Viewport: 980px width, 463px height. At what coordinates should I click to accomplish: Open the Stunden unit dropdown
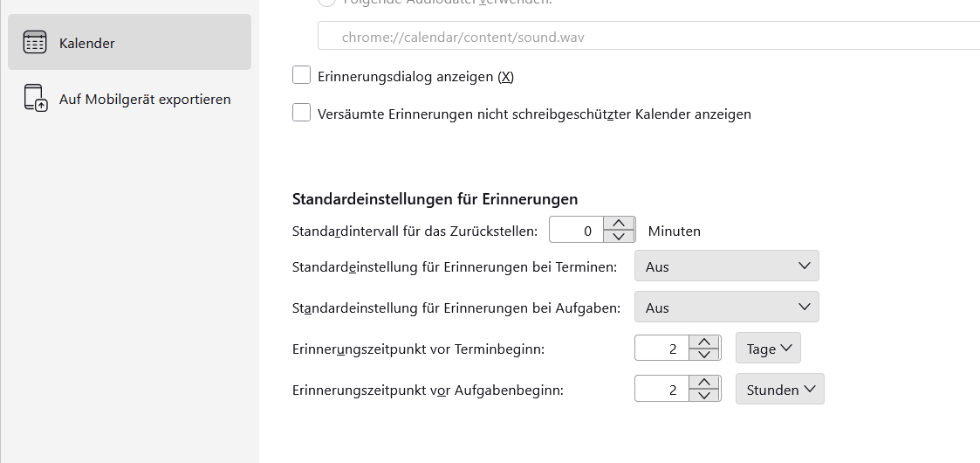click(x=779, y=390)
